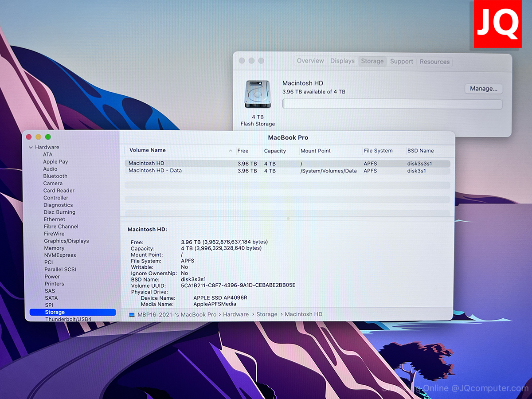
Task: Select Camera in the sidebar
Action: tap(53, 183)
